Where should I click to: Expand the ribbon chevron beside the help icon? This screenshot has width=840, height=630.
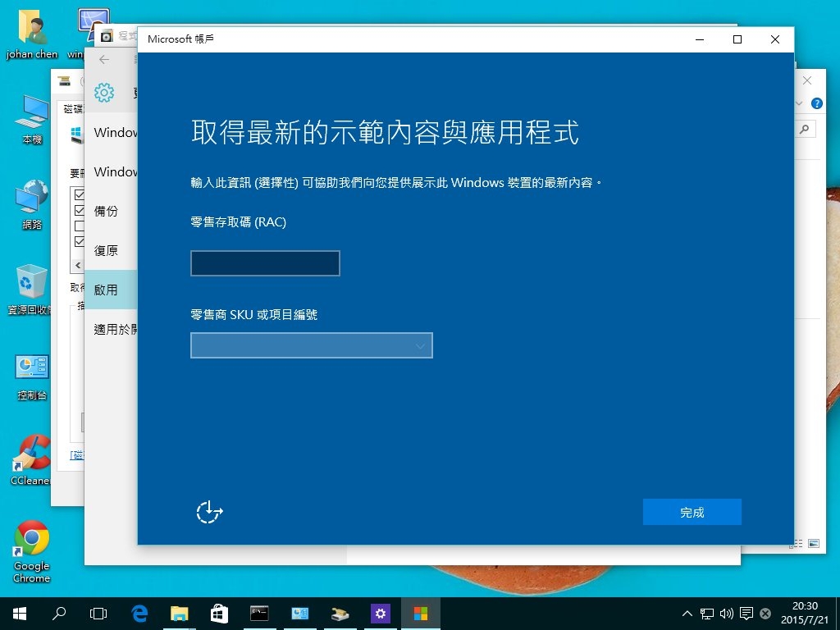pyautogui.click(x=799, y=103)
